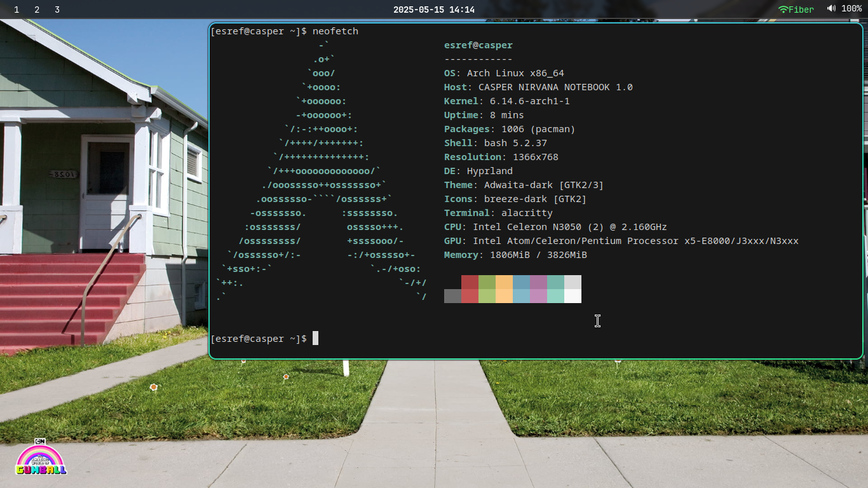Viewport: 868px width, 488px height.
Task: Click the speaker volume icon in the bar
Action: [831, 9]
